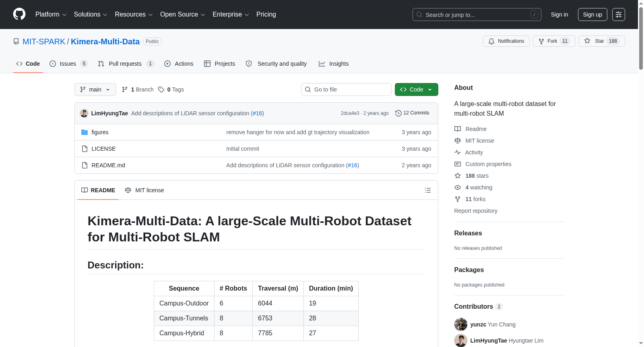Screen dimensions: 644x347
Task: Click the star icon beside 188 stars
Action: [458, 176]
